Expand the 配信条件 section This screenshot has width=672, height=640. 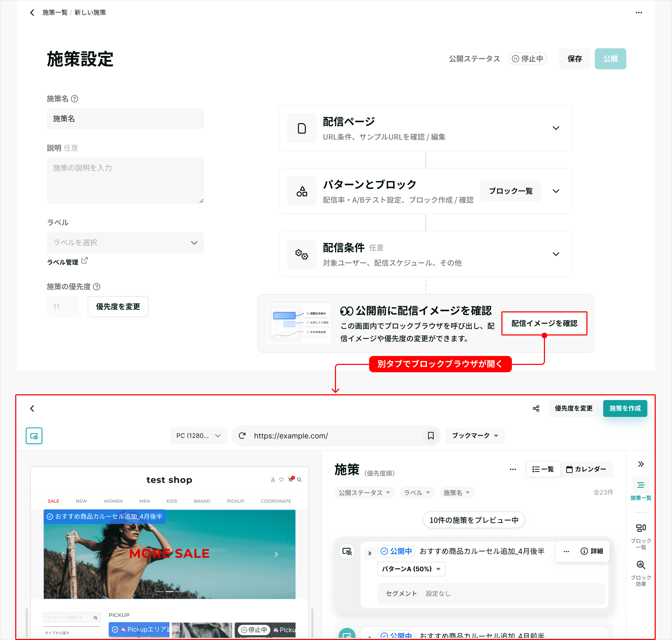(x=556, y=254)
